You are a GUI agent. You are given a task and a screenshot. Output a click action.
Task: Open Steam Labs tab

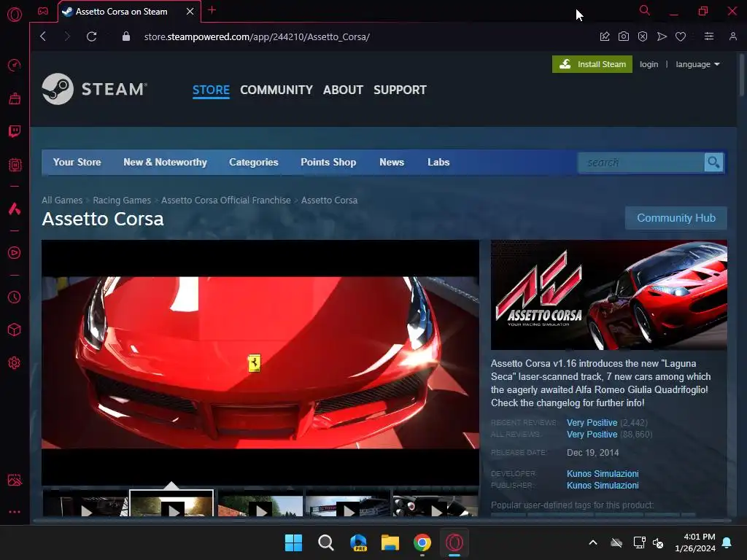[438, 163]
